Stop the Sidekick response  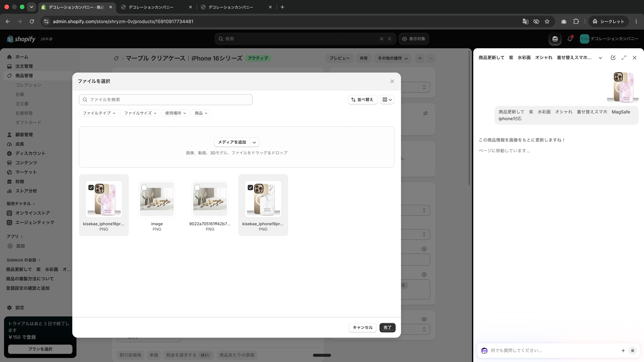[632, 350]
